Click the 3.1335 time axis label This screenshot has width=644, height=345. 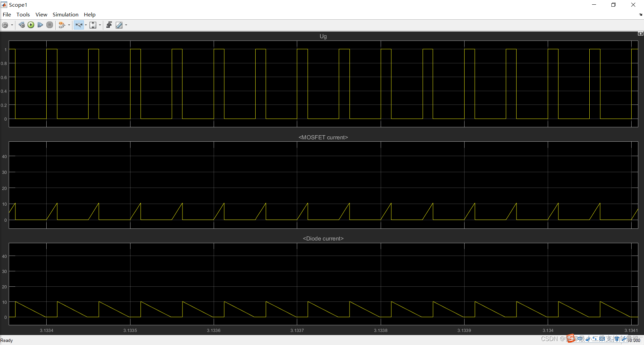click(x=130, y=330)
